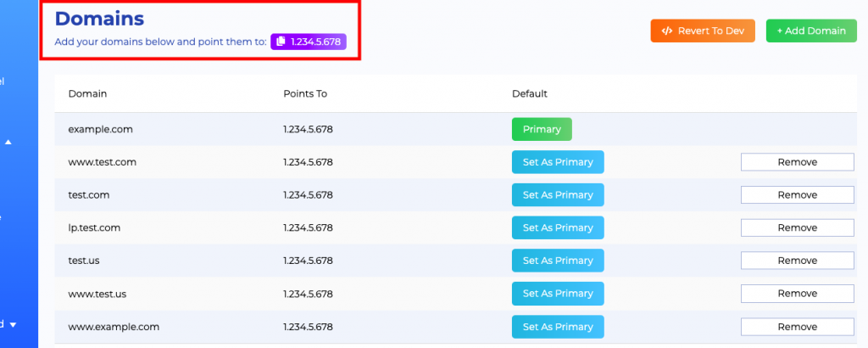The width and height of the screenshot is (868, 348).
Task: Set test.com as primary domain
Action: (558, 195)
